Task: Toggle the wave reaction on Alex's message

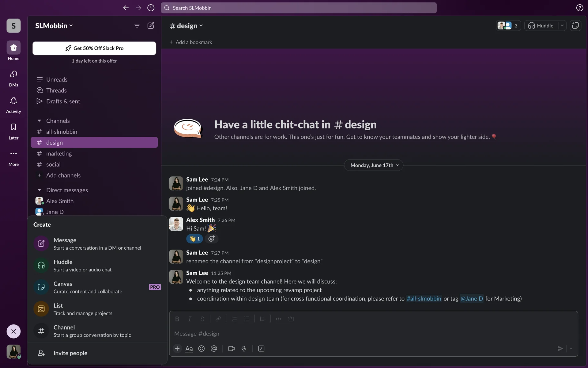Action: (x=194, y=239)
